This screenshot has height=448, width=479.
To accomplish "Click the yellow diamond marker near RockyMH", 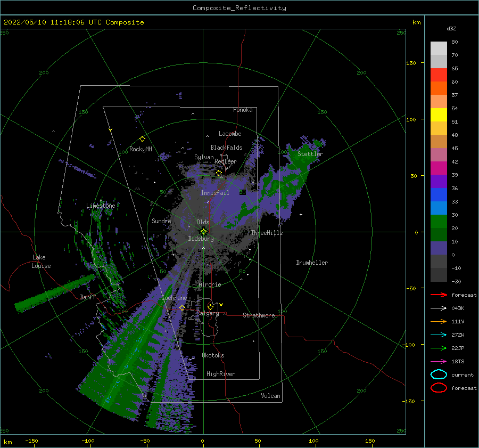I will pyautogui.click(x=142, y=139).
